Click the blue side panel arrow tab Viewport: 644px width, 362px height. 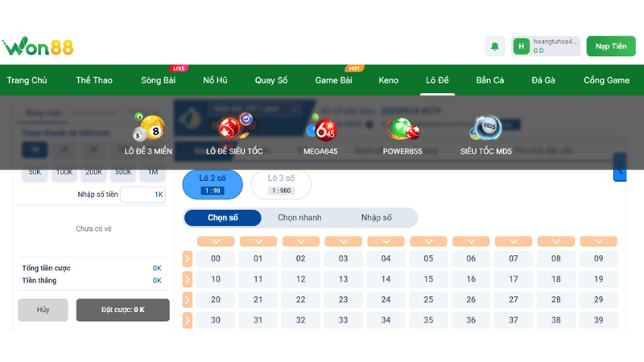(x=620, y=167)
